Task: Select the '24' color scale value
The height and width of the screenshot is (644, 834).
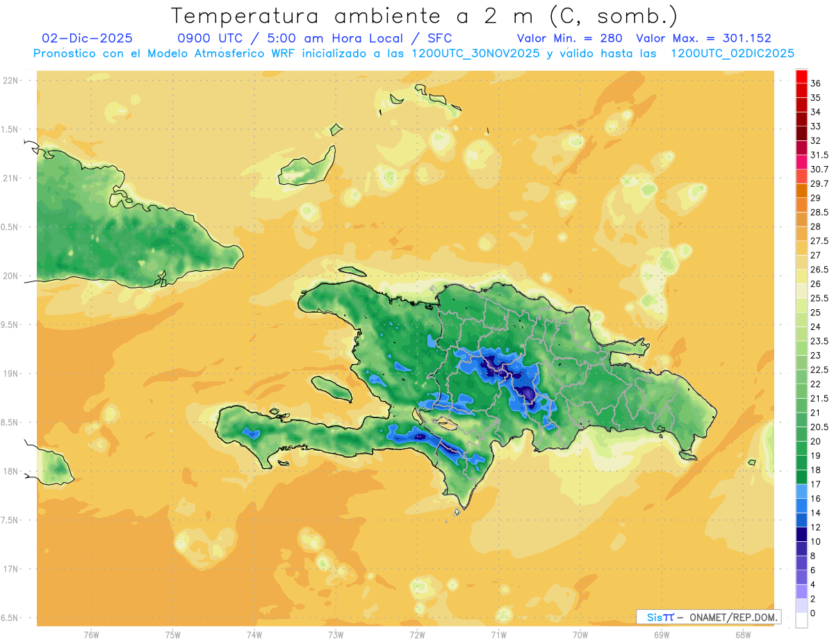Action: tap(816, 327)
